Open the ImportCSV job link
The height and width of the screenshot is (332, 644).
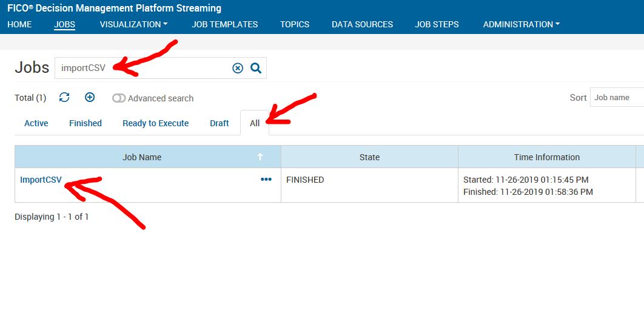coord(41,180)
